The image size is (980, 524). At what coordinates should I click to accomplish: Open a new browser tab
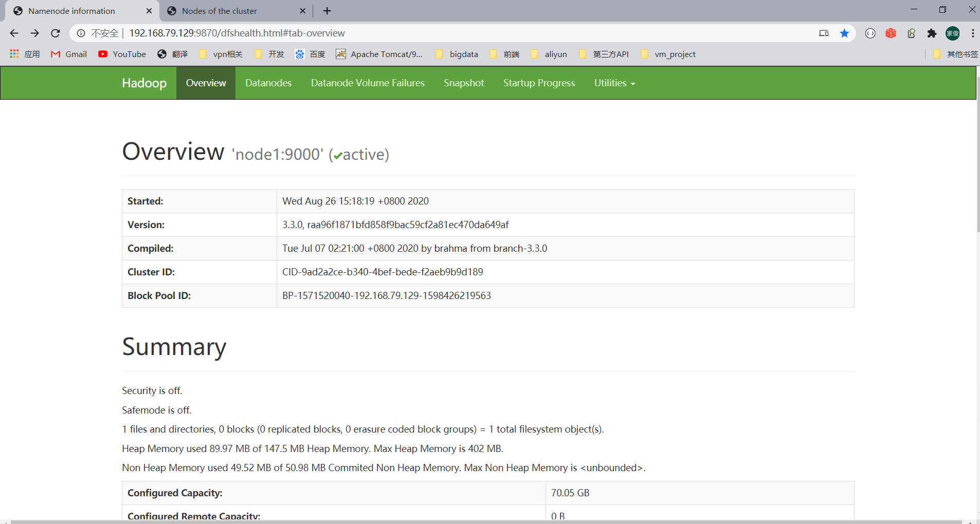pyautogui.click(x=327, y=11)
